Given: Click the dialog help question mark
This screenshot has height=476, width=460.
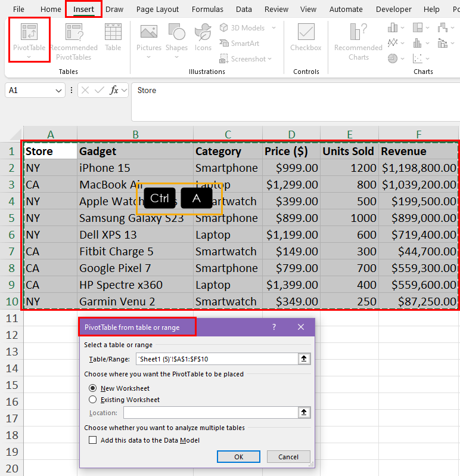Looking at the screenshot, I should tap(274, 327).
